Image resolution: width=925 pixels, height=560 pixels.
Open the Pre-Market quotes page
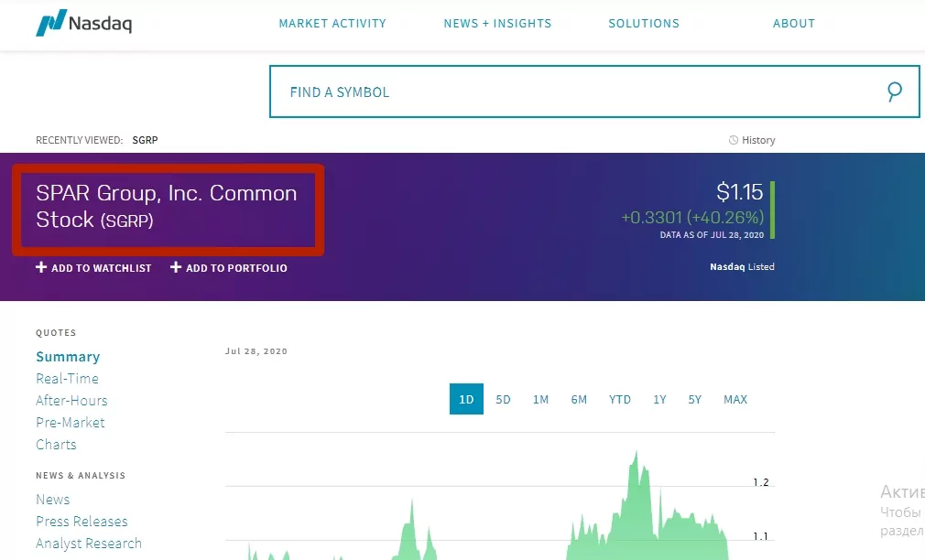(71, 422)
